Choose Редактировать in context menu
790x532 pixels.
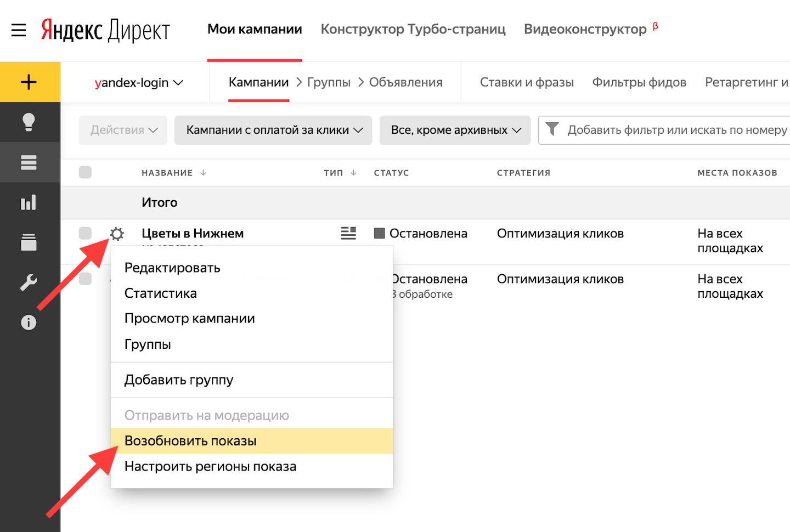[252, 268]
